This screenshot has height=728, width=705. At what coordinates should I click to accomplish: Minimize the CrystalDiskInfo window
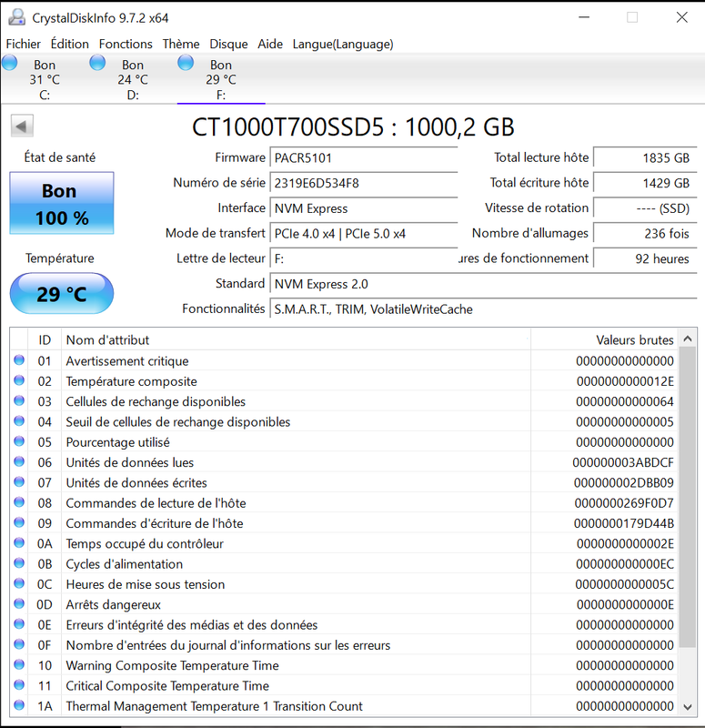(x=584, y=17)
